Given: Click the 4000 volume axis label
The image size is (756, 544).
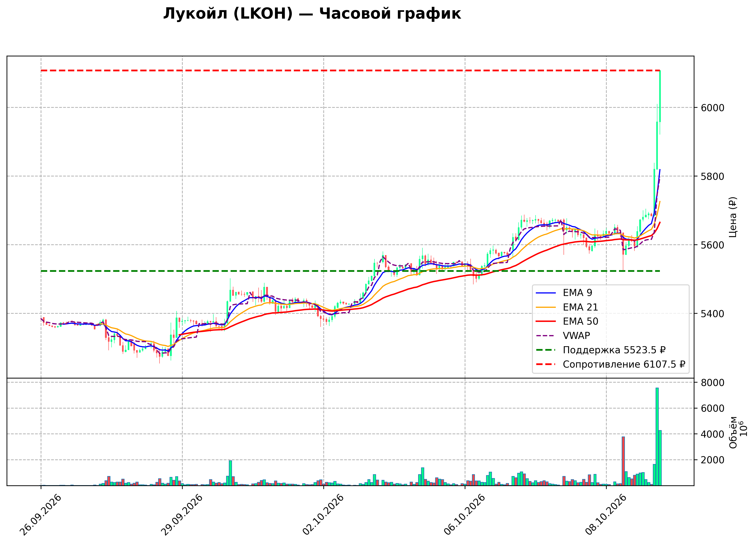Looking at the screenshot, I should point(712,434).
